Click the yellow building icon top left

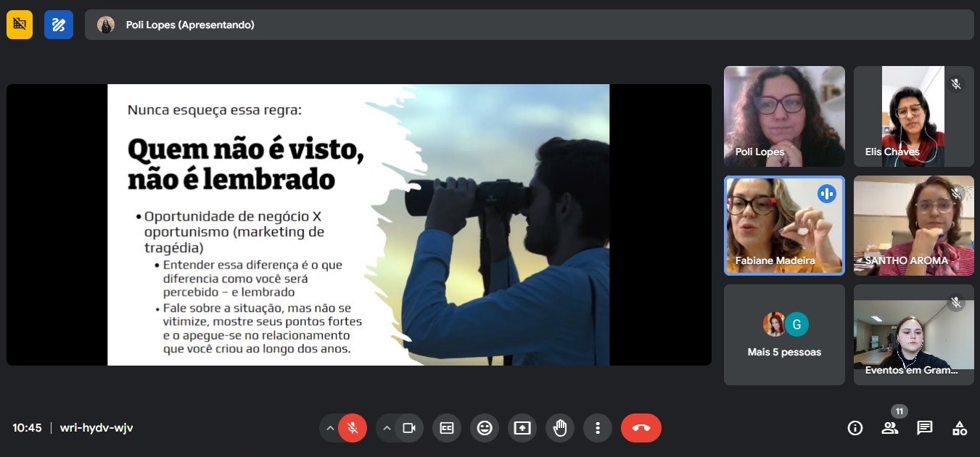click(x=20, y=24)
